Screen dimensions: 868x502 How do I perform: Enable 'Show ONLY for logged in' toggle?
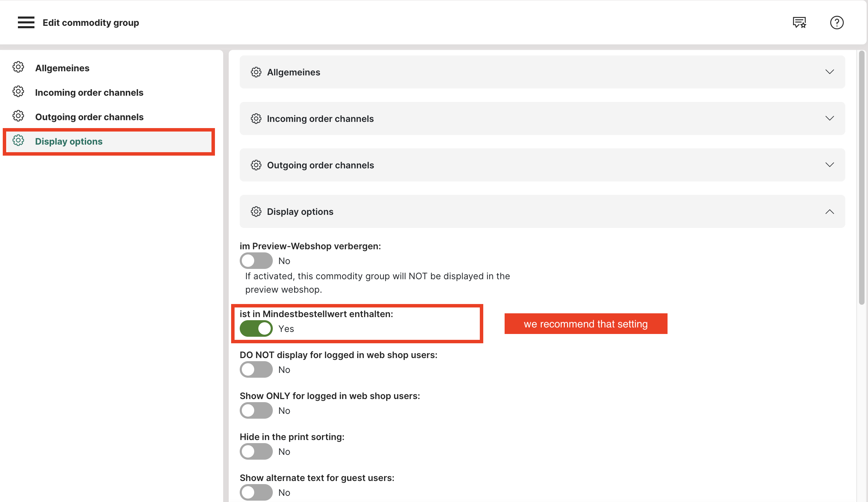[x=256, y=410]
